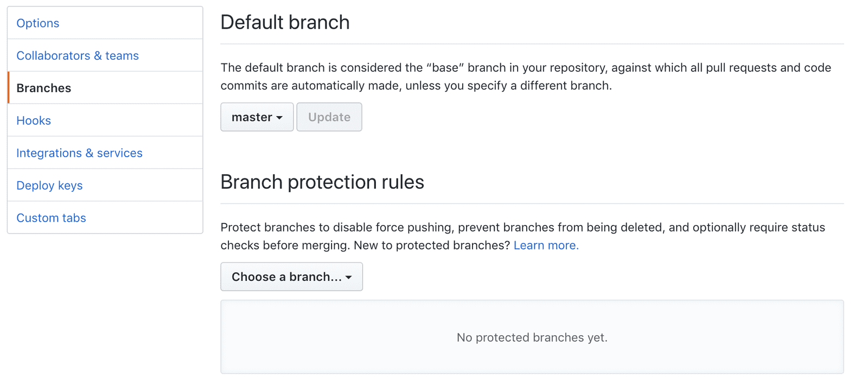The width and height of the screenshot is (868, 391).
Task: Open the Options settings page
Action: click(x=37, y=23)
